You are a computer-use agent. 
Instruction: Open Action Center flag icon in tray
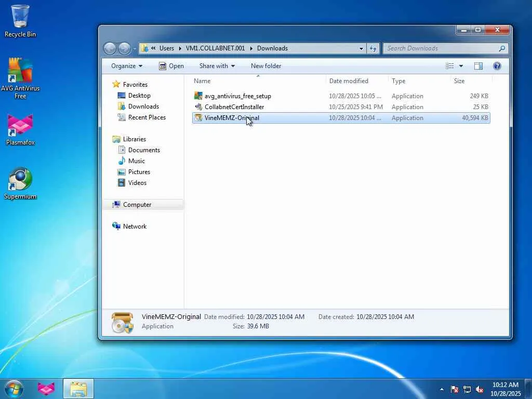tap(455, 389)
